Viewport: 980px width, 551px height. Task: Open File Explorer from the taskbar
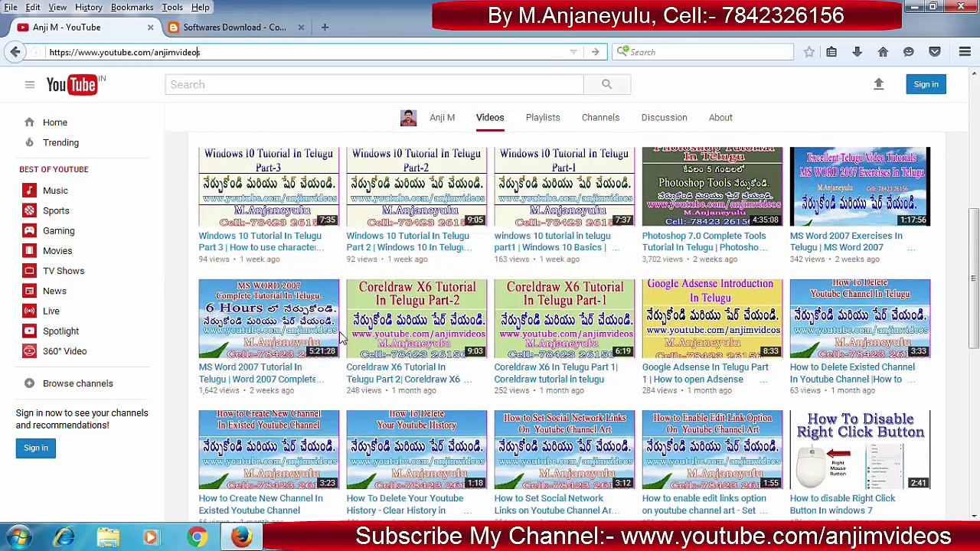pyautogui.click(x=108, y=537)
